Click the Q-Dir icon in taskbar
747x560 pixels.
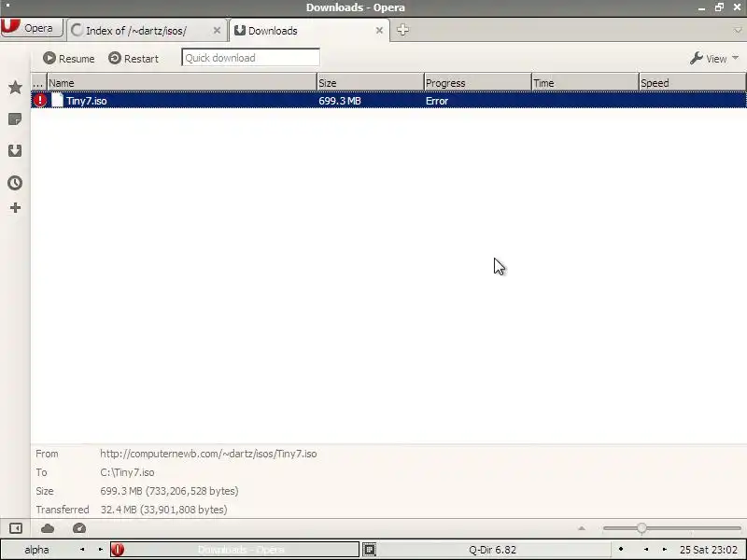pos(369,550)
